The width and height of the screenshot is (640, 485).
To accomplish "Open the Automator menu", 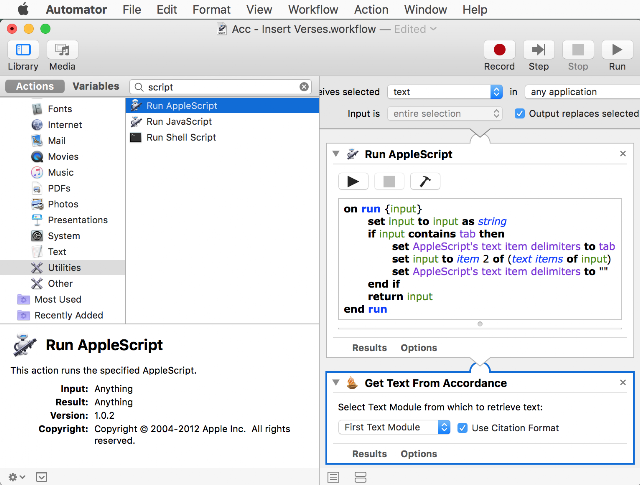I will pyautogui.click(x=76, y=9).
